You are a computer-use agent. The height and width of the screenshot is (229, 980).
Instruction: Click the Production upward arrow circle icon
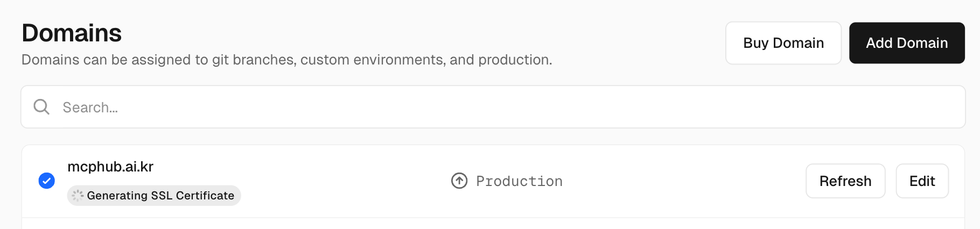pyautogui.click(x=459, y=181)
